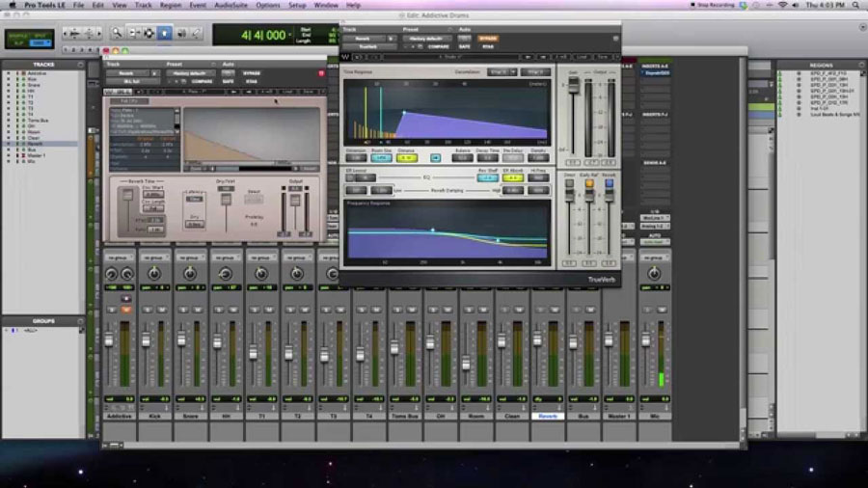868x488 pixels.
Task: Click the T2 channel pan knob
Action: [x=297, y=273]
